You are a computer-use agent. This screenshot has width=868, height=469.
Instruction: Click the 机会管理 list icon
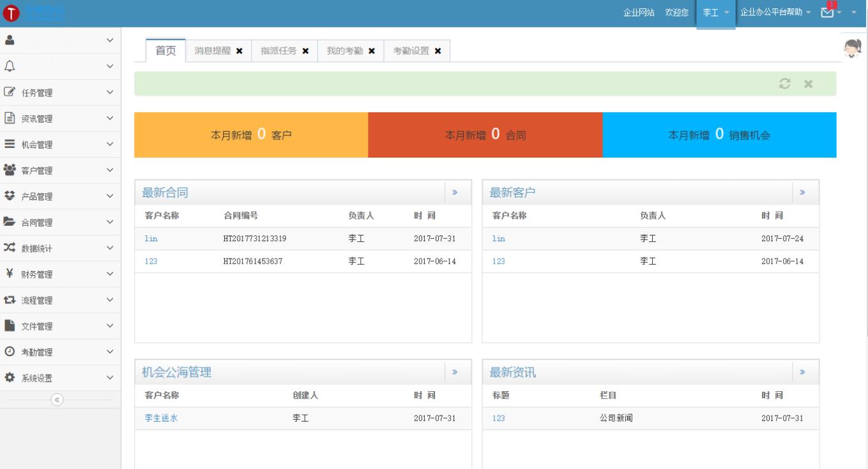coord(10,144)
